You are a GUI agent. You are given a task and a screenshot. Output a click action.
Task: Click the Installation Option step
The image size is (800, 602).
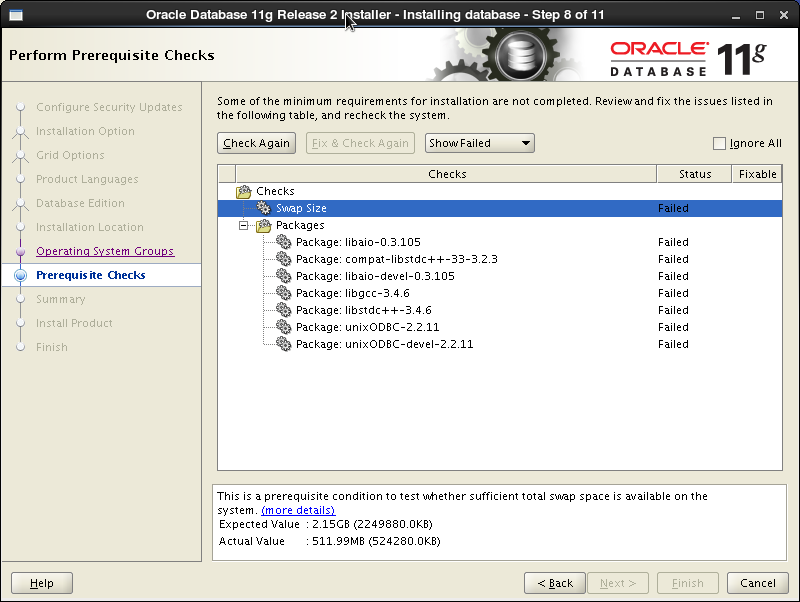(85, 131)
